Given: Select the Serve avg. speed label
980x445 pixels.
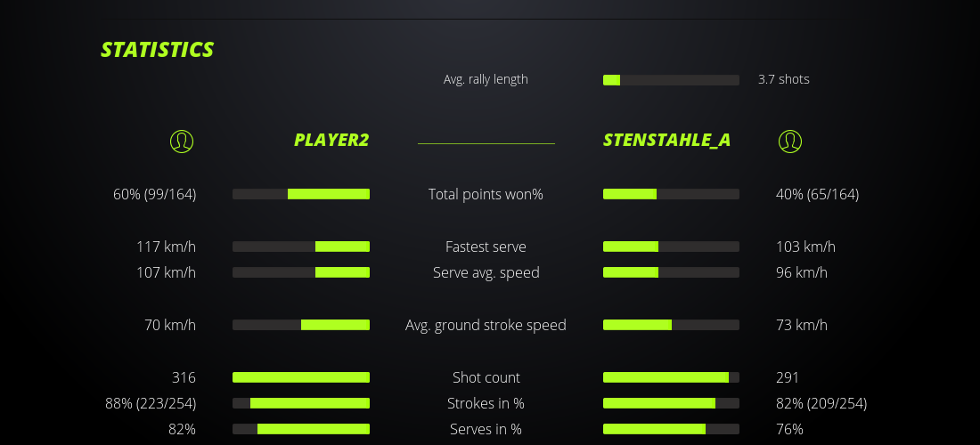Looking at the screenshot, I should pyautogui.click(x=486, y=272).
